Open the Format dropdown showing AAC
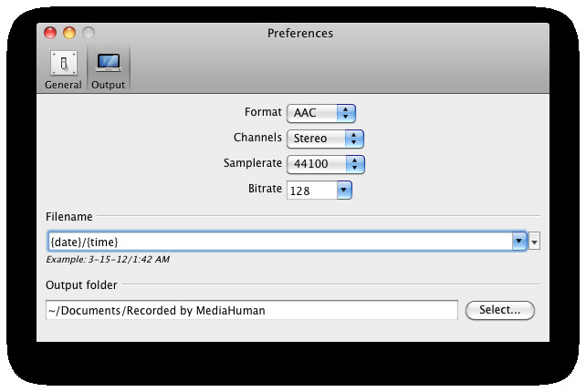 (x=320, y=113)
